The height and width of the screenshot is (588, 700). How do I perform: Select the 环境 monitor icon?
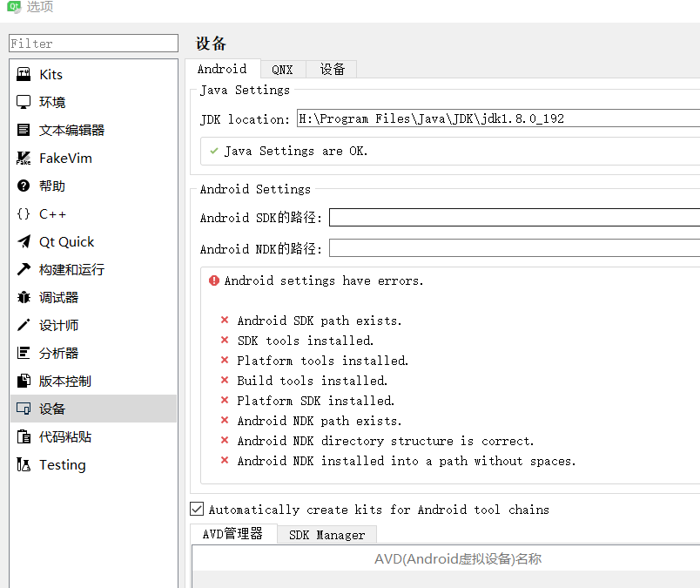tap(24, 102)
